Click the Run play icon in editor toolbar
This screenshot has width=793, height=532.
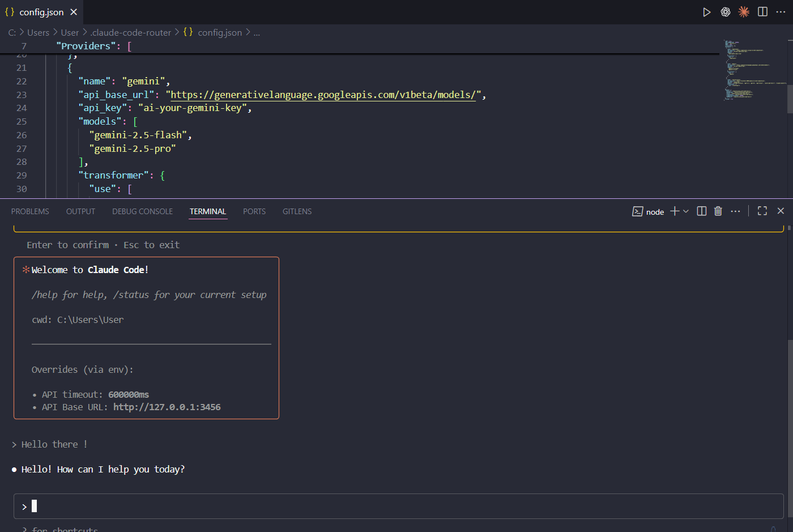[x=706, y=12]
